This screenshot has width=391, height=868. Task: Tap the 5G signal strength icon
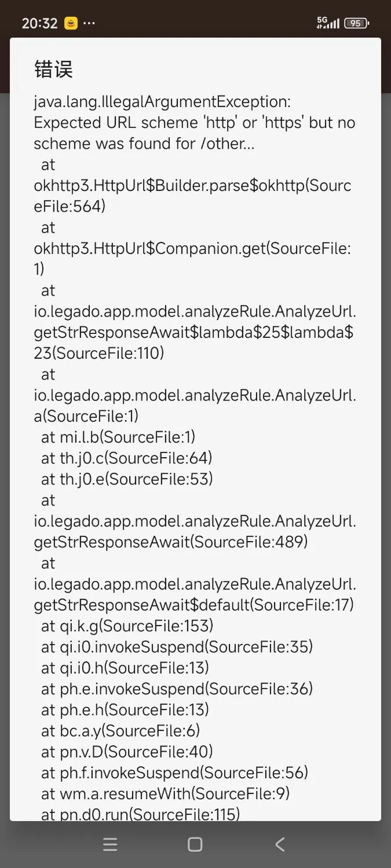328,23
